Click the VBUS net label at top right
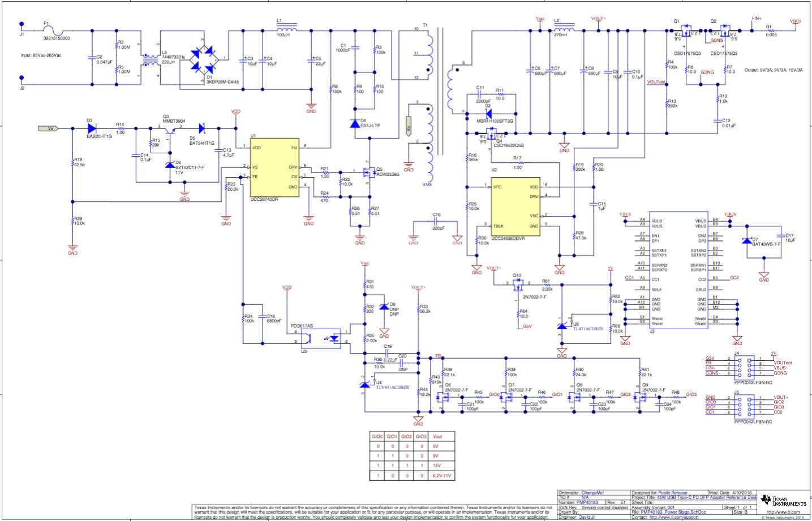 tap(796, 21)
